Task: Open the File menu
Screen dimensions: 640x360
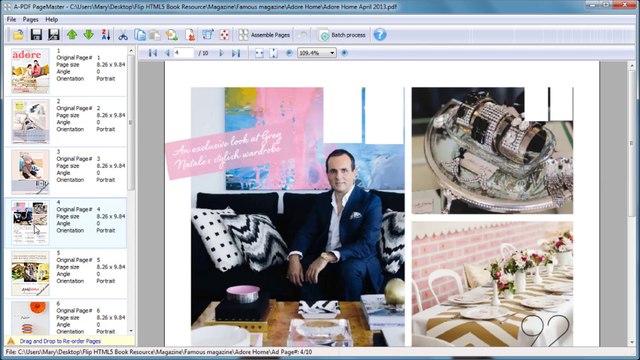Action: tap(11, 20)
